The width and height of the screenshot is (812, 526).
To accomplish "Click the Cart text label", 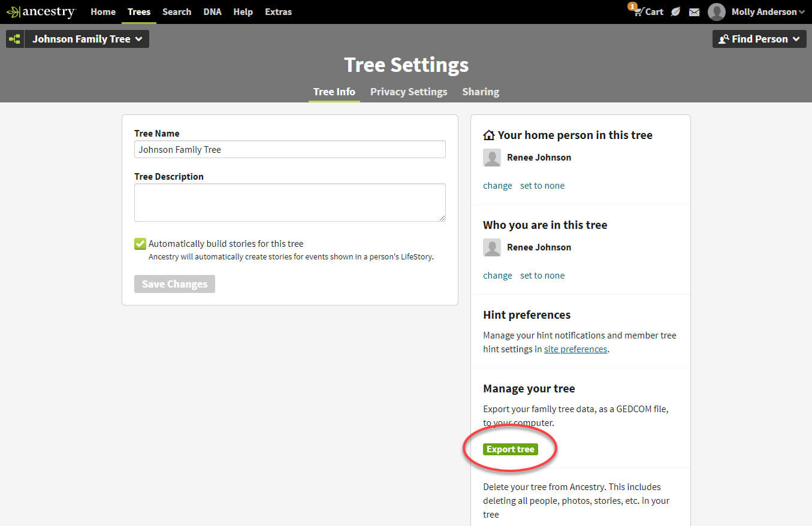I will [x=654, y=12].
